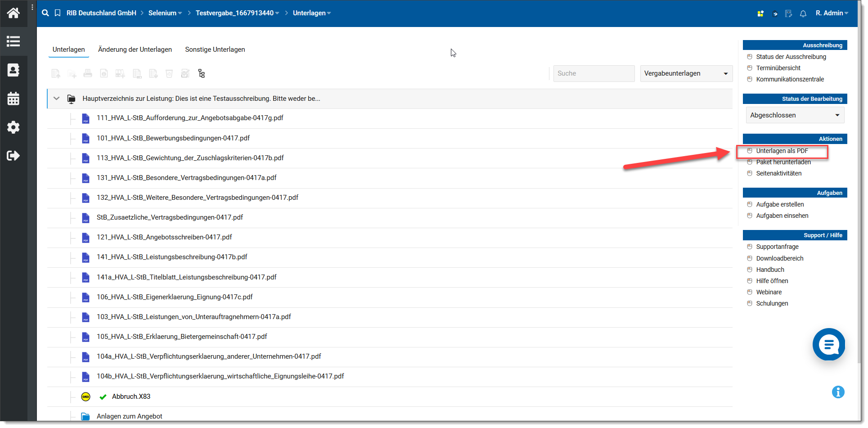Open the contacts address book sidebar icon

coord(13,70)
